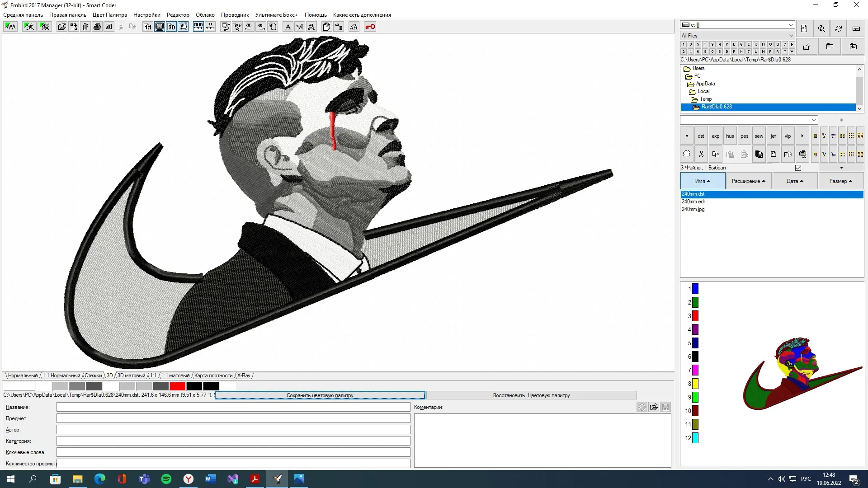Toggle the pes file filter button
This screenshot has height=488, width=868.
coord(744,136)
